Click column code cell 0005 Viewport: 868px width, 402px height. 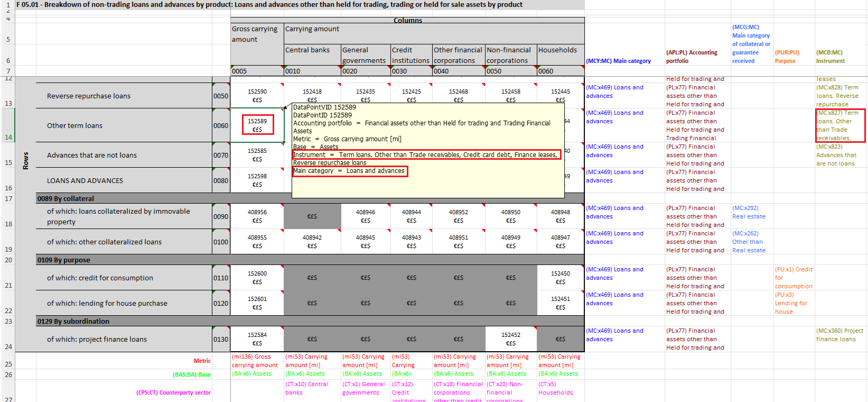click(x=257, y=71)
